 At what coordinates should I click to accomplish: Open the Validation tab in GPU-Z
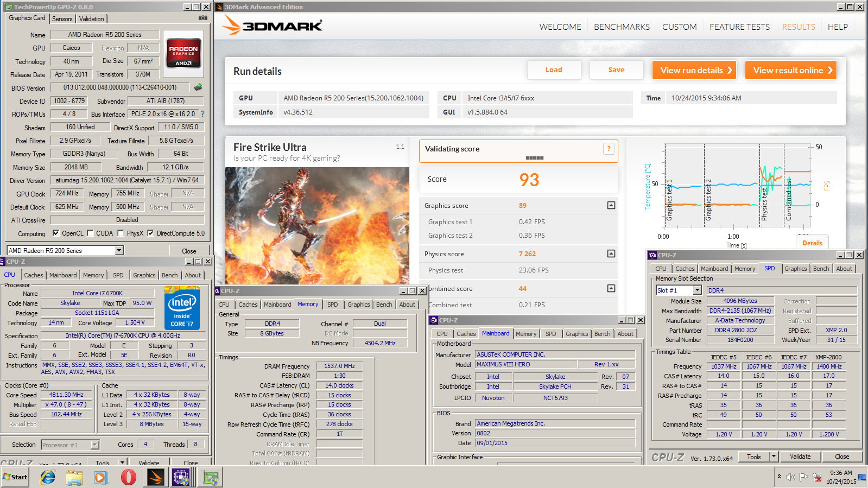91,18
